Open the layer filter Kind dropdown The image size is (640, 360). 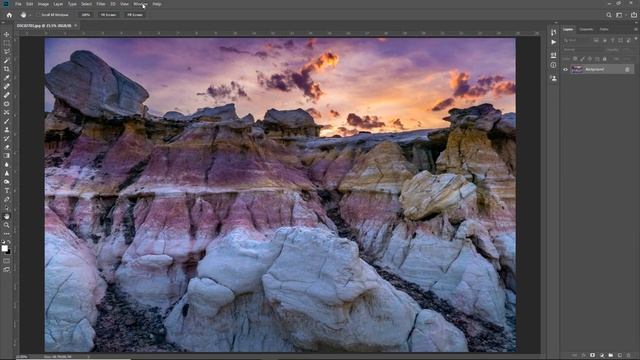pos(577,40)
